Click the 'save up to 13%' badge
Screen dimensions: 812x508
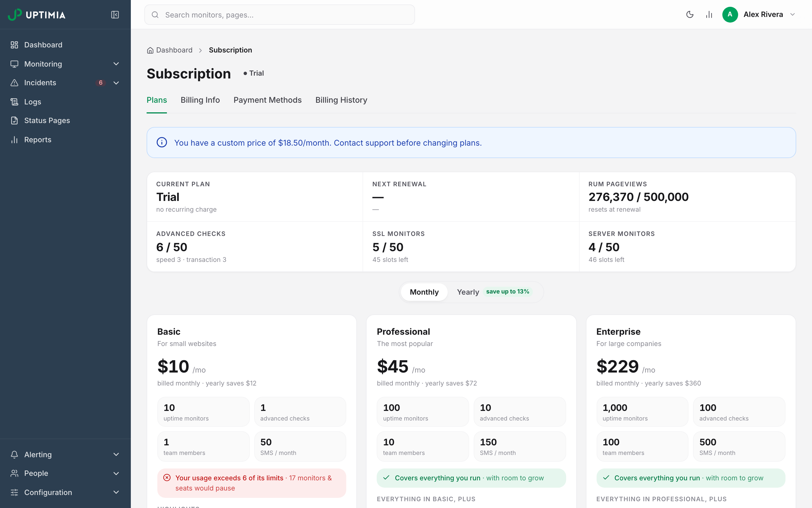pyautogui.click(x=507, y=292)
